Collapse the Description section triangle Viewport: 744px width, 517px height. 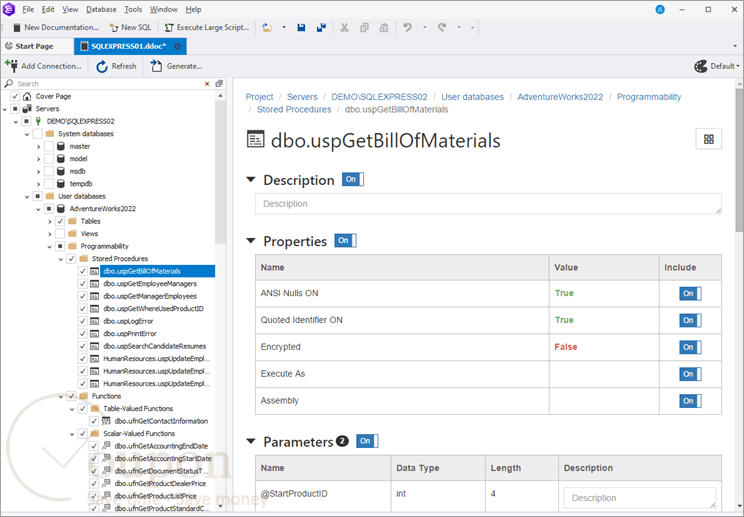(x=251, y=180)
